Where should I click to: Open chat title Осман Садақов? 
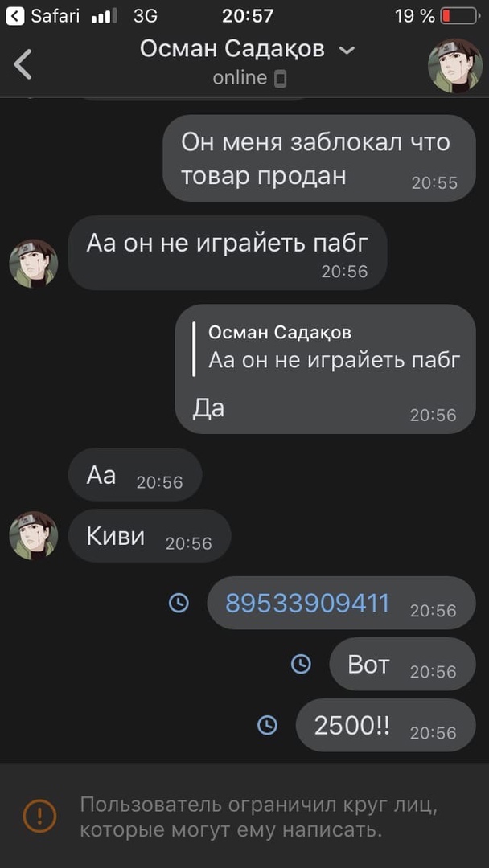coord(232,50)
